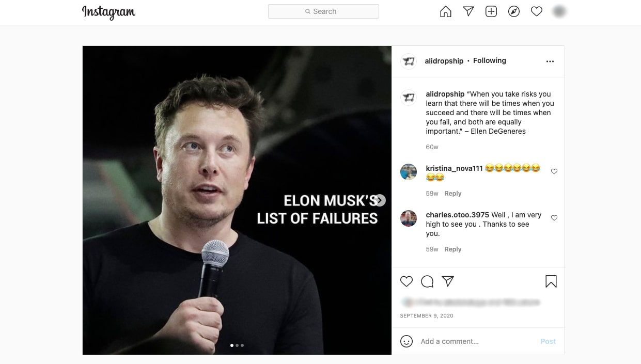Open Explore compass icon
Viewport: 641px width, 364px height.
coord(513,11)
